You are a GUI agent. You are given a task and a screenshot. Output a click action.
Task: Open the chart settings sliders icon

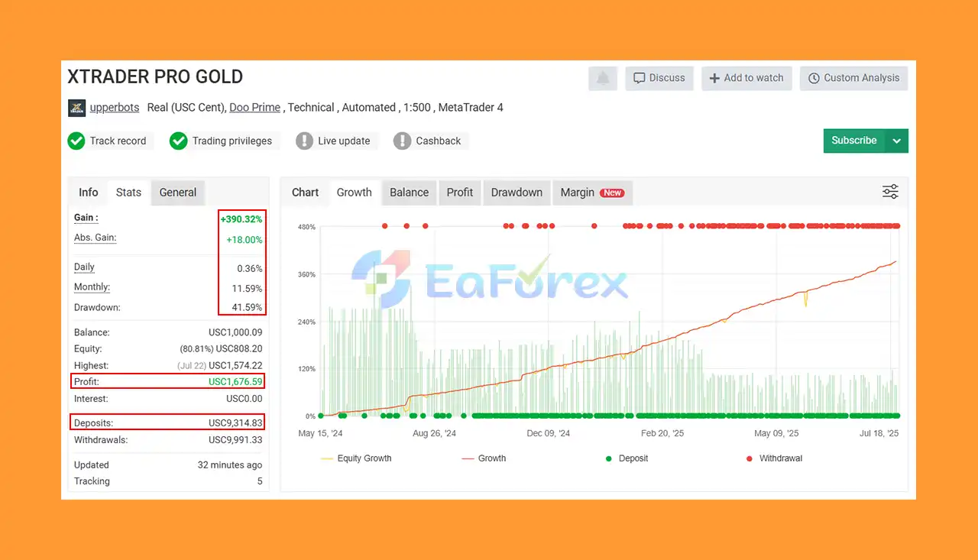pos(890,192)
